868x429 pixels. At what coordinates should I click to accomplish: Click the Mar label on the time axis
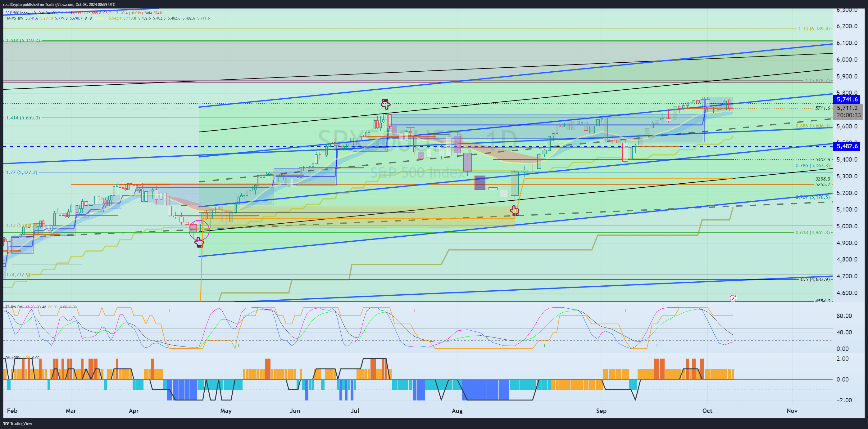click(71, 411)
